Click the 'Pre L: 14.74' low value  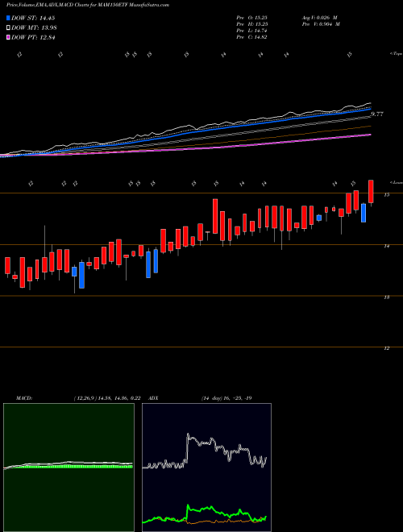click(253, 31)
